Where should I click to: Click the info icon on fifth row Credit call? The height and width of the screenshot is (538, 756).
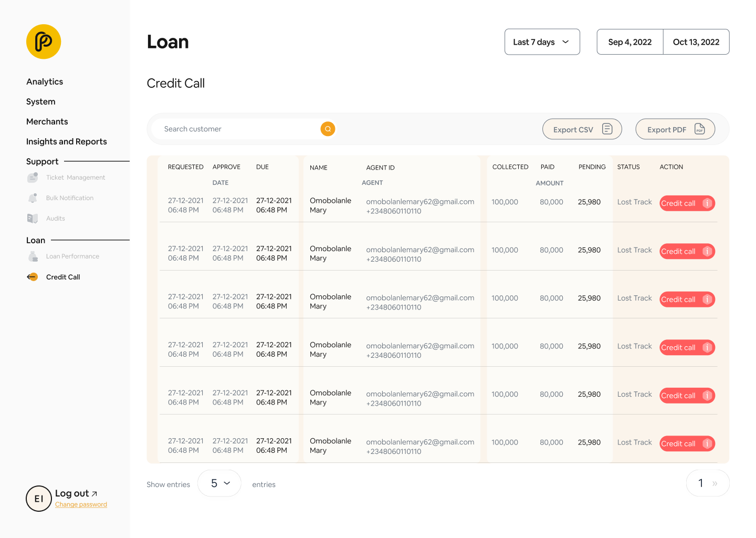(707, 396)
